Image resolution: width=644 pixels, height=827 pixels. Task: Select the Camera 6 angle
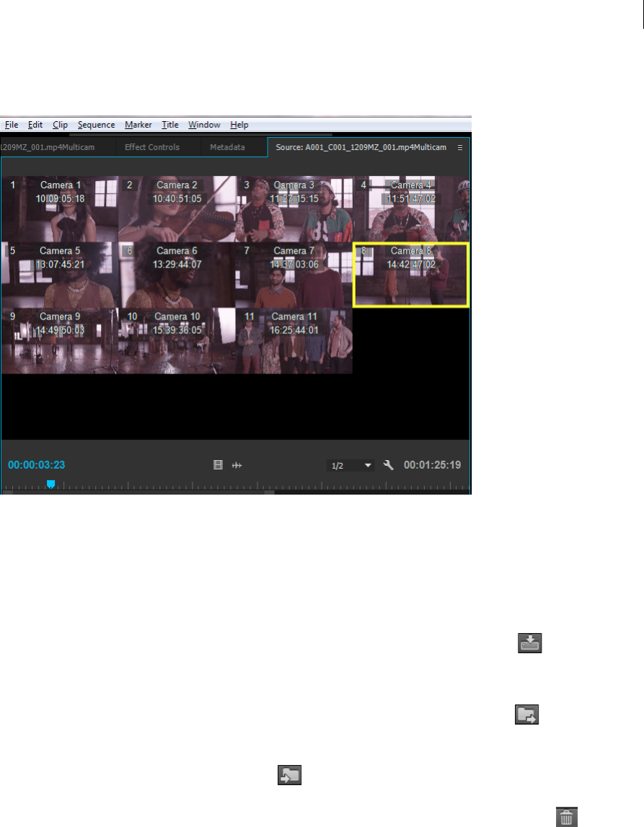177,275
